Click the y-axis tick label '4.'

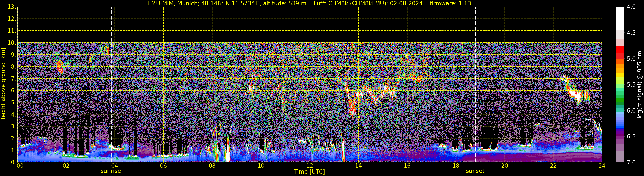13,115
